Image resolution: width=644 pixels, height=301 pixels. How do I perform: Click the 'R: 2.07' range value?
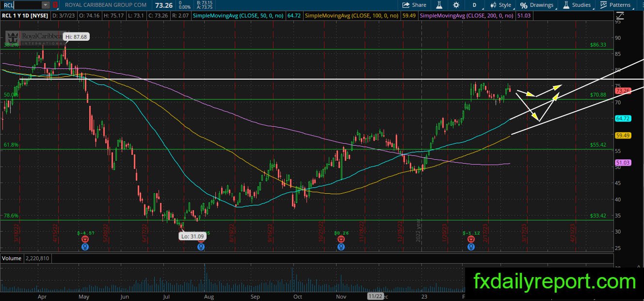(179, 16)
